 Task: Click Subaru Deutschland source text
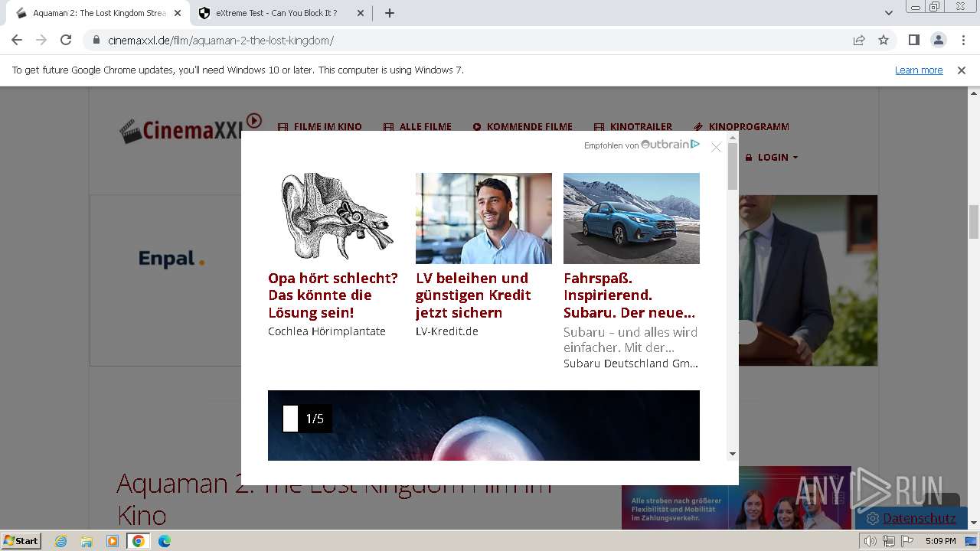[x=631, y=364]
